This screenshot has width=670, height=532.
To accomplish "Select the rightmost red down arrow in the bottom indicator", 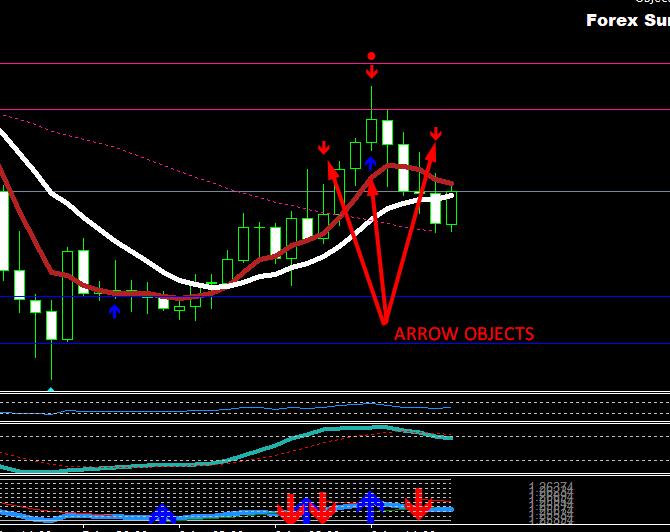I will (x=418, y=504).
